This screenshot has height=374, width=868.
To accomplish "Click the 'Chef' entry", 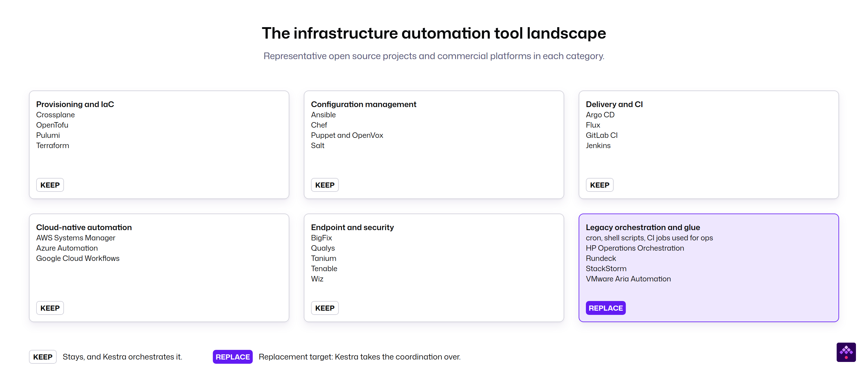I will [x=319, y=125].
